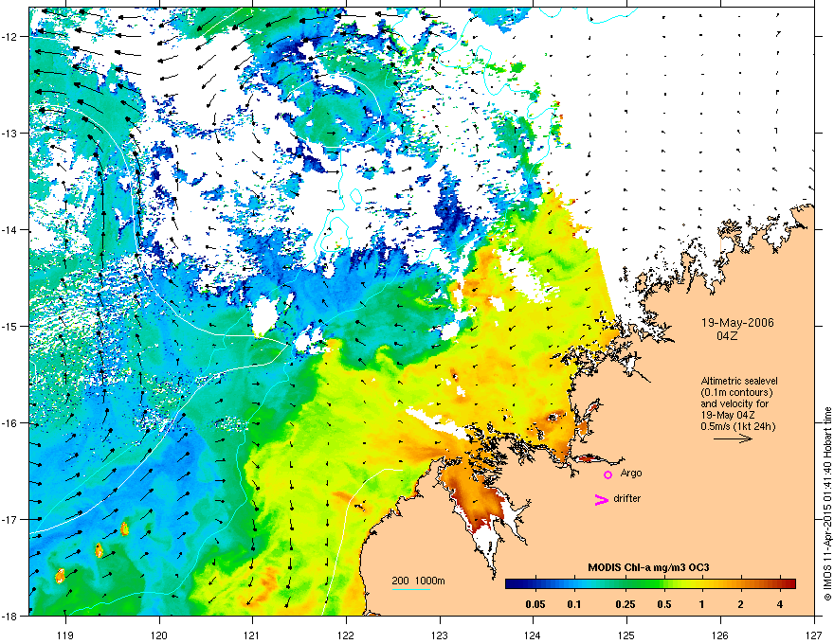Click the colorbar value "1"
The height and width of the screenshot is (644, 834).
[x=701, y=604]
